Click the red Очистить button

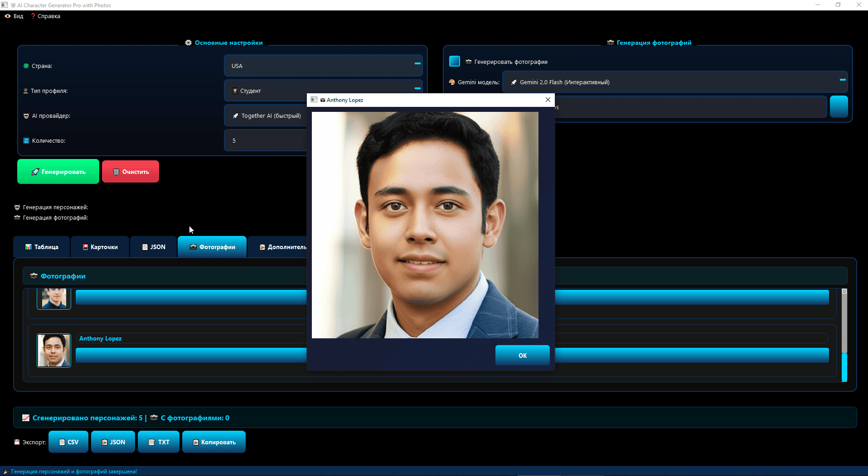(x=131, y=172)
